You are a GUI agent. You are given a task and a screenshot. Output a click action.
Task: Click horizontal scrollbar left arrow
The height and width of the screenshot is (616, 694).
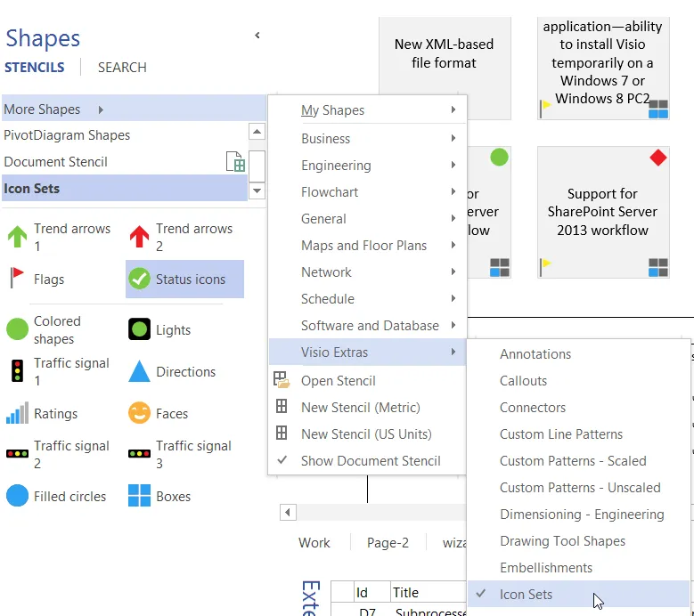click(288, 513)
